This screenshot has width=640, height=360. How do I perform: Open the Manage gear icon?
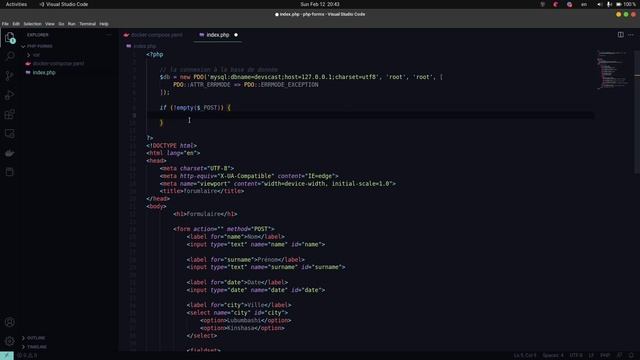coord(10,341)
